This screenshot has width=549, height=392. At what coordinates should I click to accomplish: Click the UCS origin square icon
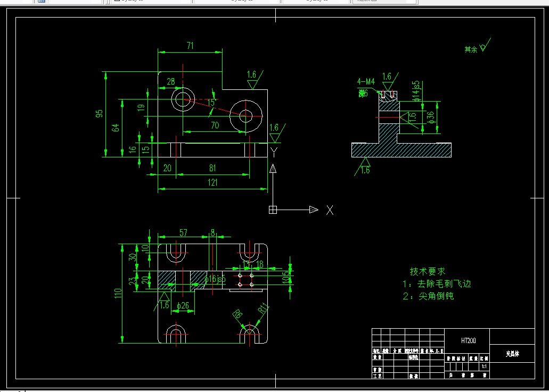coord(273,210)
